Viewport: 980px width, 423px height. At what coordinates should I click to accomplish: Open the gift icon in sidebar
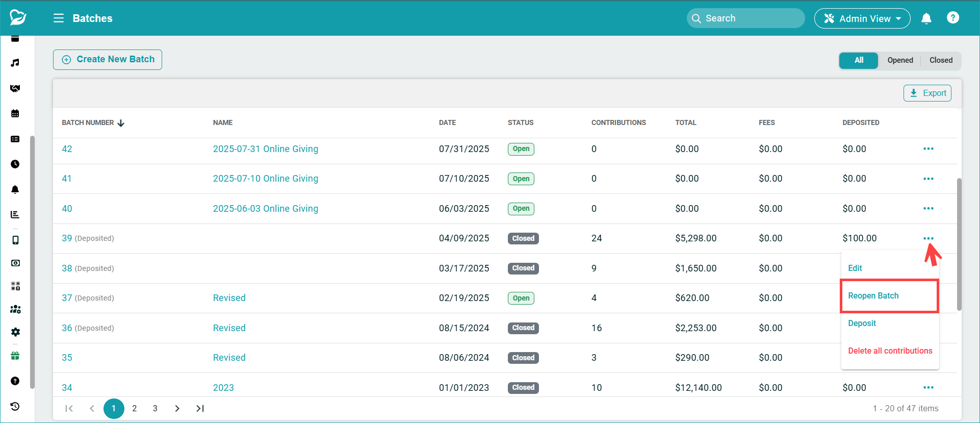tap(15, 356)
